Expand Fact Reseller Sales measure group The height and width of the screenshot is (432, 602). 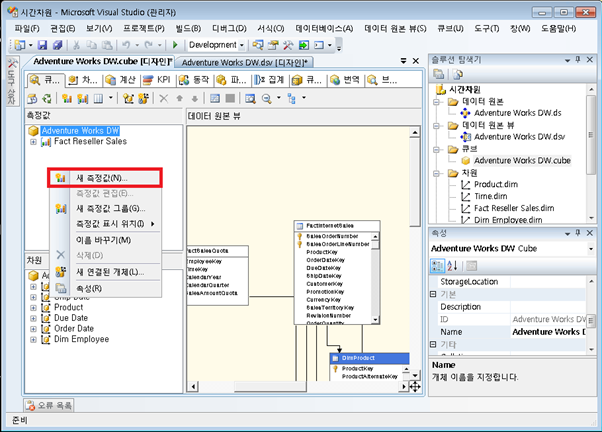tap(33, 142)
